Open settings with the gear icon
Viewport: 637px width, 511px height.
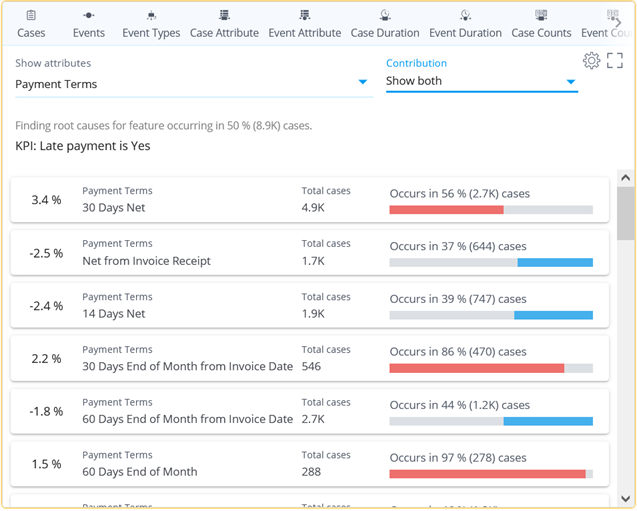pyautogui.click(x=591, y=61)
